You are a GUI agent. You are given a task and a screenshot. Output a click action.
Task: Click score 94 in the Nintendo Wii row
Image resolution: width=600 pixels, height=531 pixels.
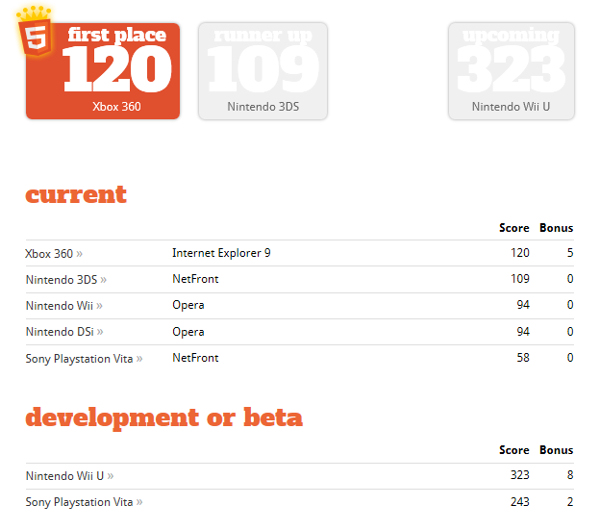(523, 305)
